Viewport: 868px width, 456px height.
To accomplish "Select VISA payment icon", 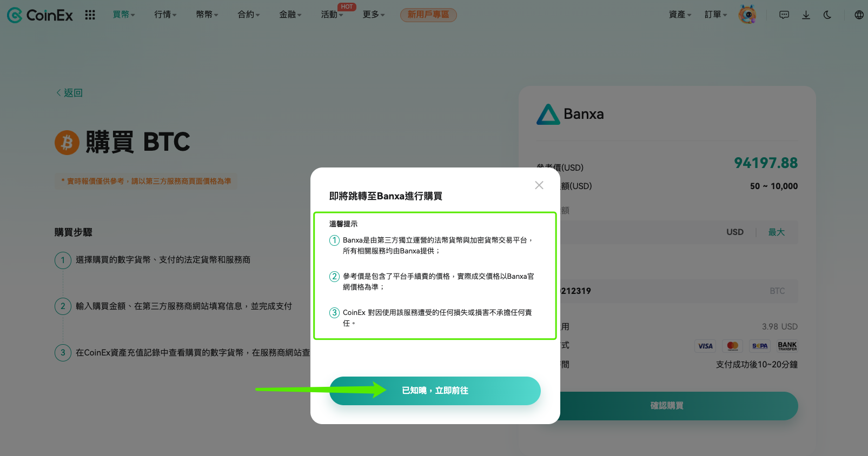I will (705, 346).
